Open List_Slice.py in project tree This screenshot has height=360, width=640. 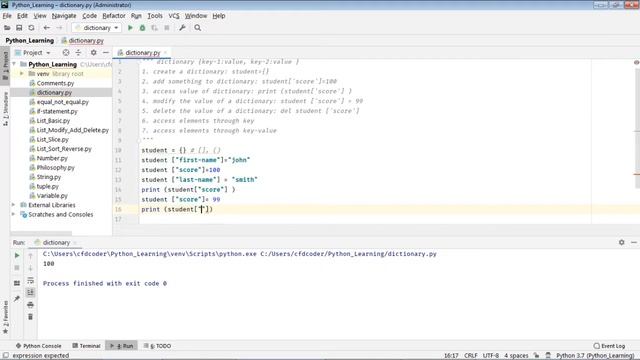[52, 139]
